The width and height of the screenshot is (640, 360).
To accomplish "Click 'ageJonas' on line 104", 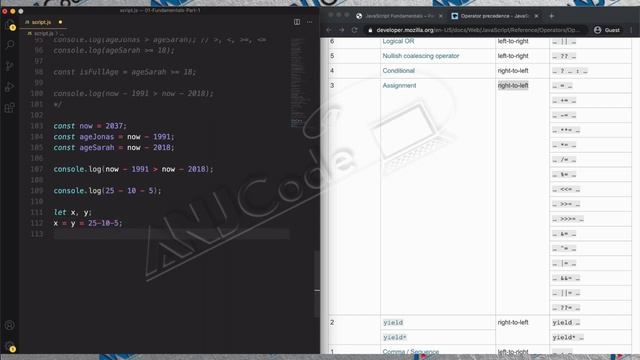I will 97,137.
